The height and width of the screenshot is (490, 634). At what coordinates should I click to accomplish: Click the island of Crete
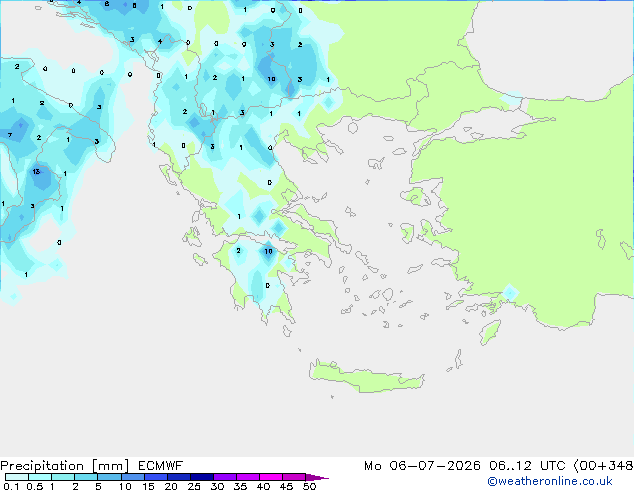[x=366, y=377]
